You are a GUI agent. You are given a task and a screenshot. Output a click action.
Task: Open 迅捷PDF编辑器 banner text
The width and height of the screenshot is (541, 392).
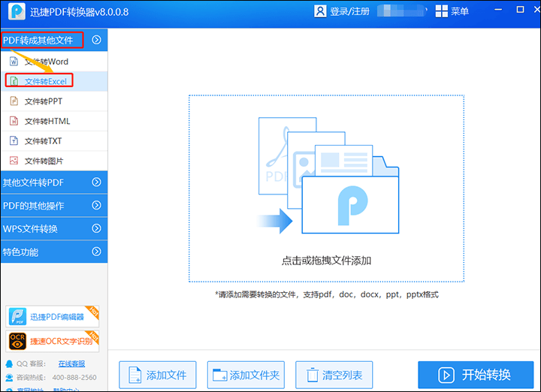57,317
